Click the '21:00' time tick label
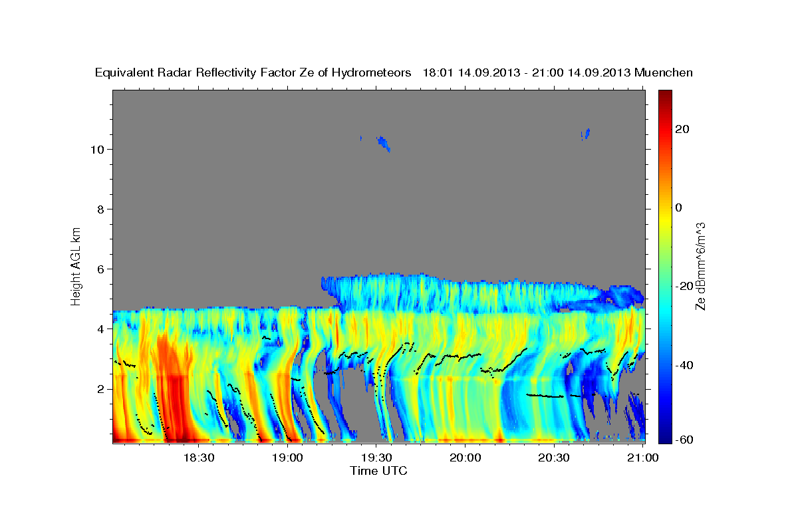 [642, 458]
